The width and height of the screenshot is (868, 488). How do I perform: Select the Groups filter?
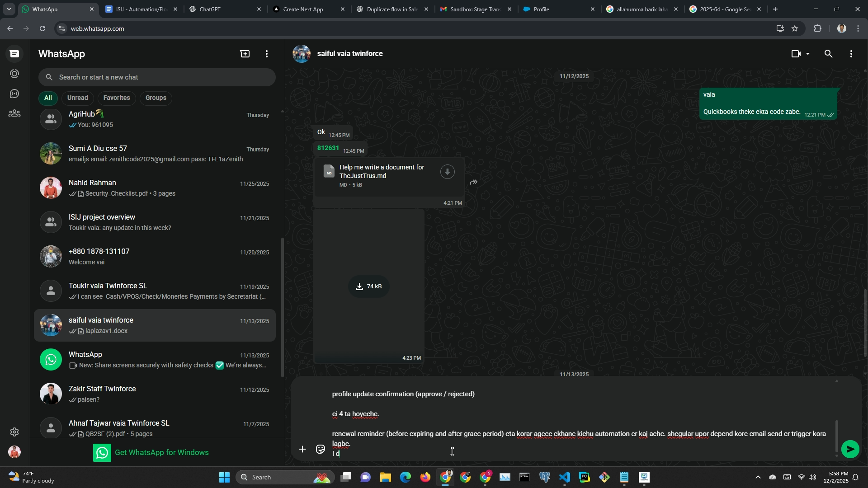point(156,98)
